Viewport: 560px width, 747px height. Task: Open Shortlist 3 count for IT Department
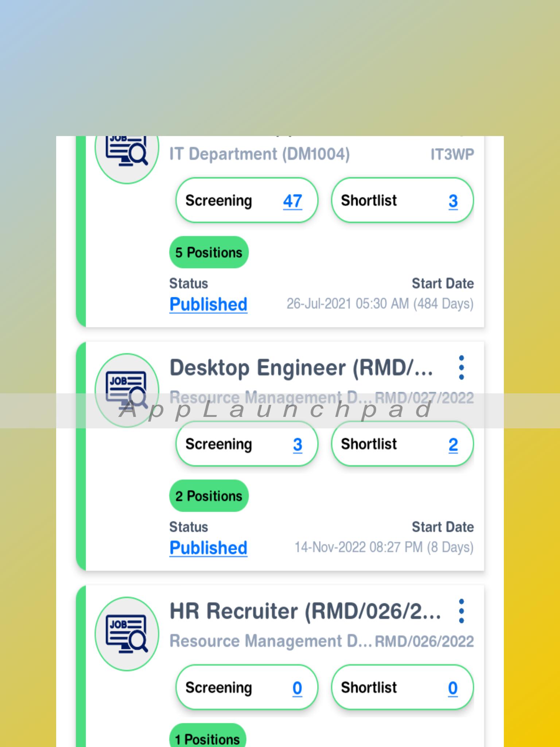(453, 201)
